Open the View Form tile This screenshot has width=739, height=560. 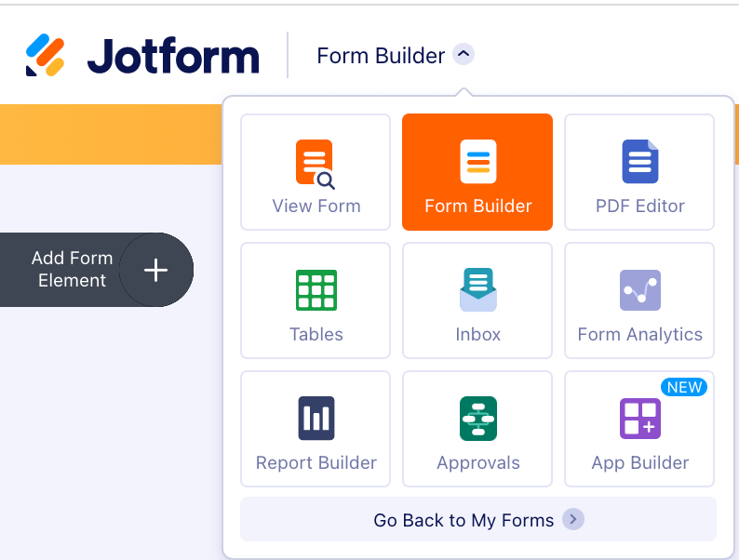pos(316,172)
